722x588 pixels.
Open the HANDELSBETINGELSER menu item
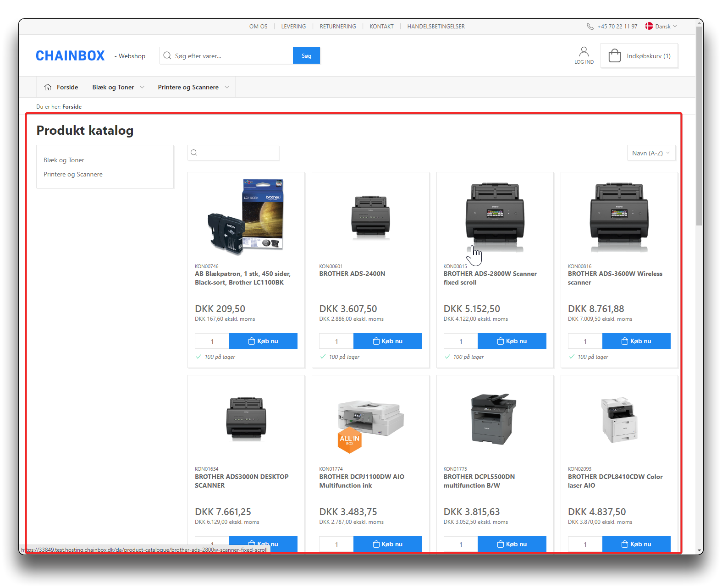click(x=435, y=27)
